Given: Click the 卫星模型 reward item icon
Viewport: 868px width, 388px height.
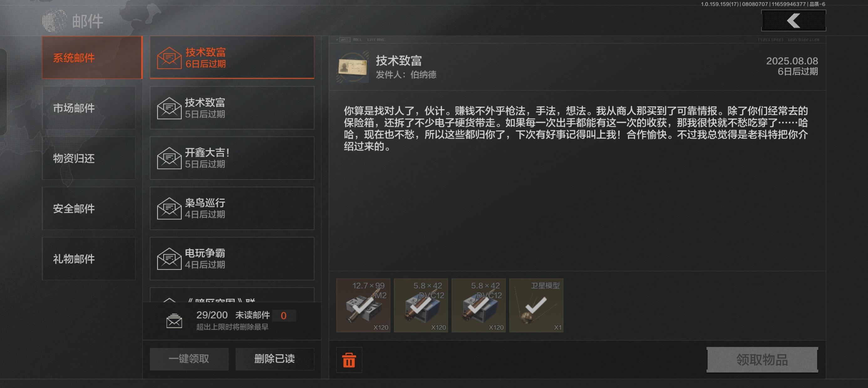Looking at the screenshot, I should pyautogui.click(x=536, y=305).
